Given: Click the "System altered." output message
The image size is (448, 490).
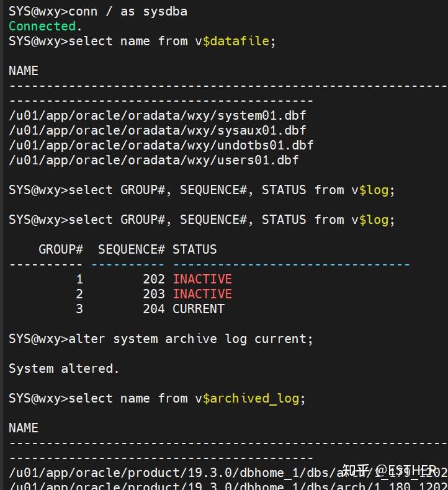Looking at the screenshot, I should pyautogui.click(x=64, y=368).
